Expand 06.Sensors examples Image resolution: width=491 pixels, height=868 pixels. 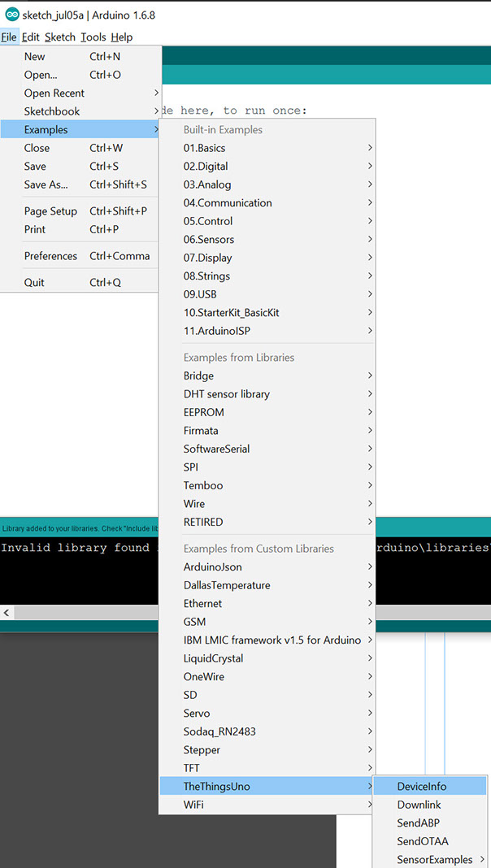point(267,239)
